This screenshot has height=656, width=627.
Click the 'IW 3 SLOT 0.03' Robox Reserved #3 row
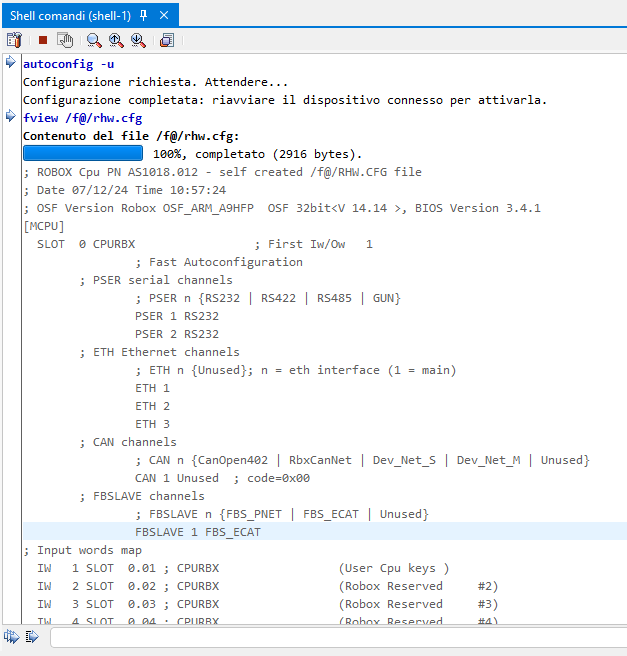point(268,604)
